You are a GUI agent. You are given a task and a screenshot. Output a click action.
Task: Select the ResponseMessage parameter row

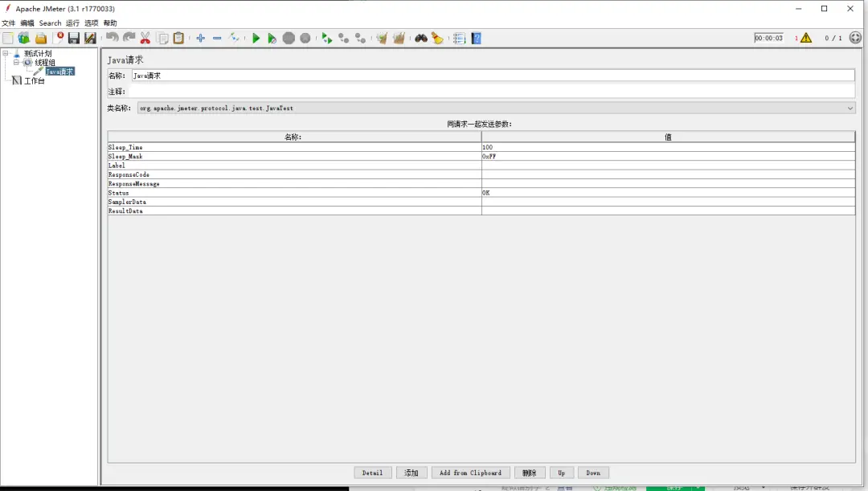(481, 184)
